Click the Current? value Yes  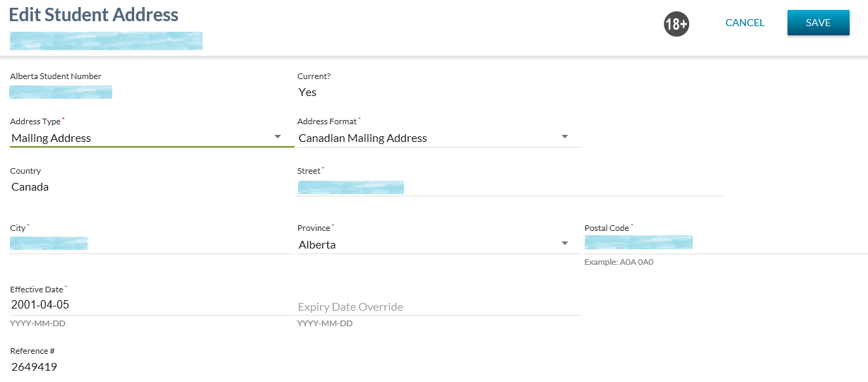(308, 92)
